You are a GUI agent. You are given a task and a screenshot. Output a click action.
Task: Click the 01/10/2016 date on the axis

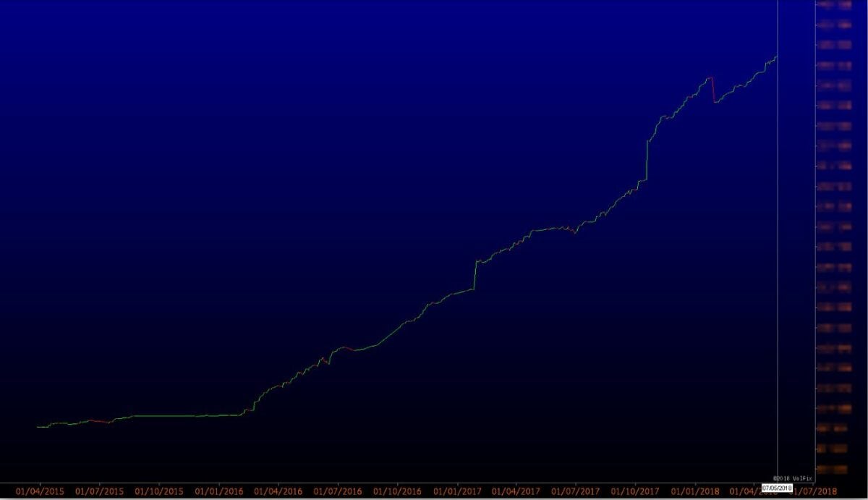point(398,491)
